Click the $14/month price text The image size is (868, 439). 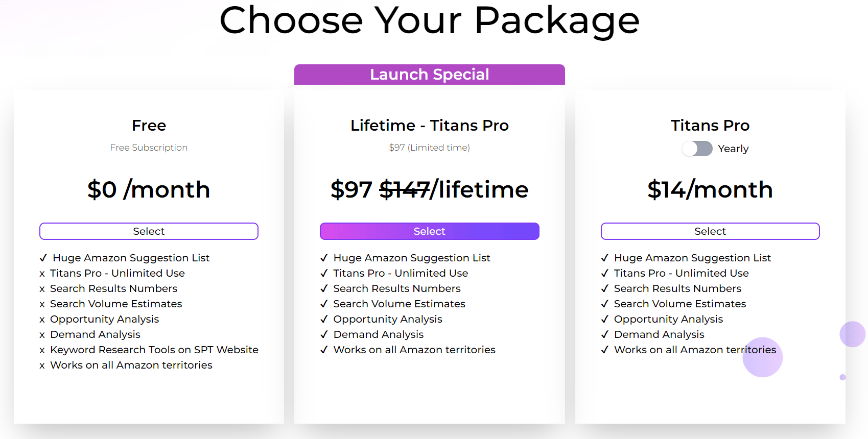point(710,190)
